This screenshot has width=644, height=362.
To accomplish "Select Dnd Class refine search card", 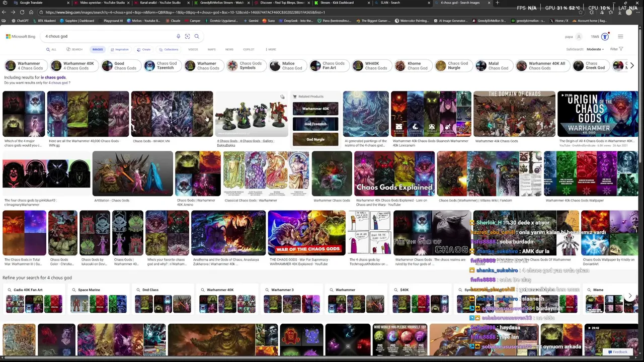I will tap(163, 300).
